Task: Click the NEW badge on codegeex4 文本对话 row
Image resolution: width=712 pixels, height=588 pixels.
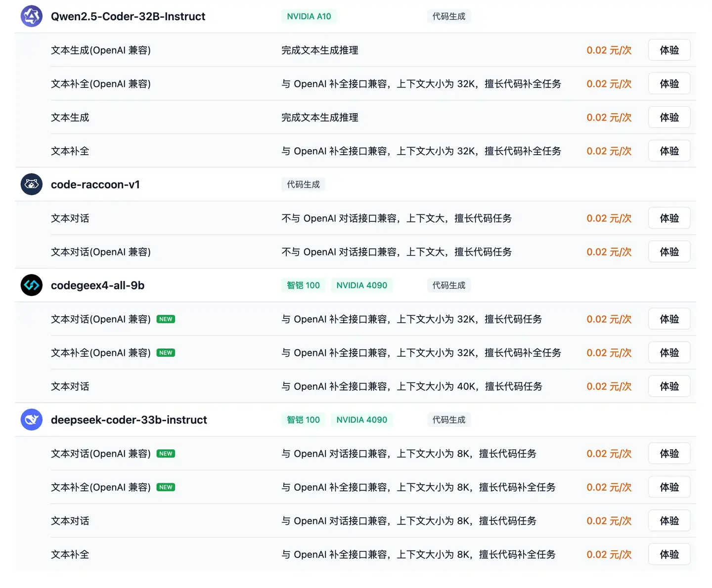Action: pos(166,319)
